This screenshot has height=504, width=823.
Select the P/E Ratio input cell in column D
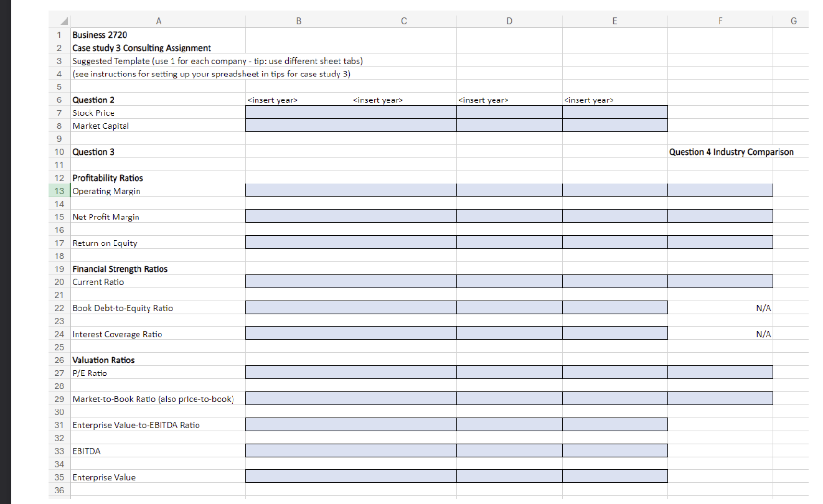click(509, 371)
